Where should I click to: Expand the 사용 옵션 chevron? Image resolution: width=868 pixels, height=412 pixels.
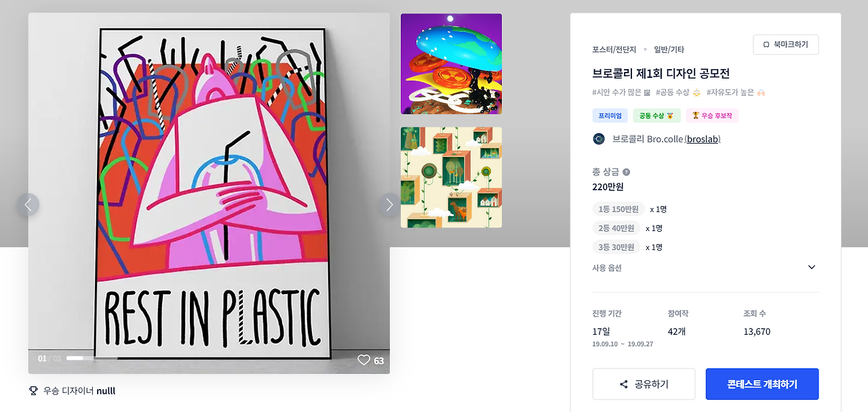(812, 267)
